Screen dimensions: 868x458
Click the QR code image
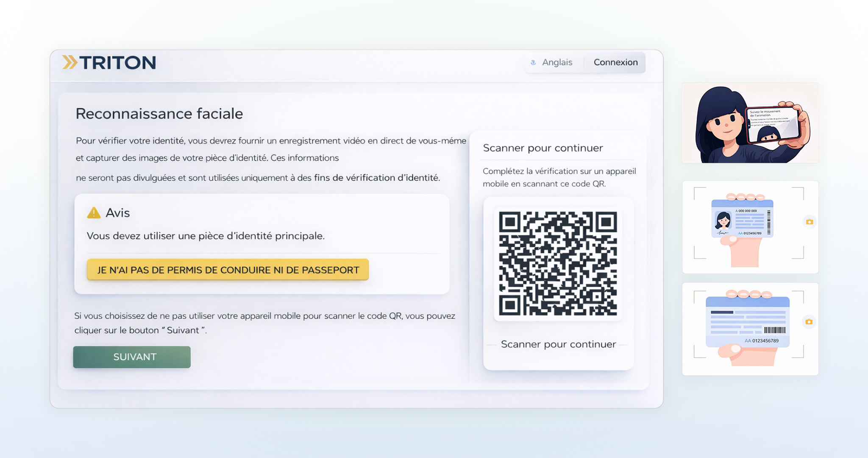tap(558, 263)
